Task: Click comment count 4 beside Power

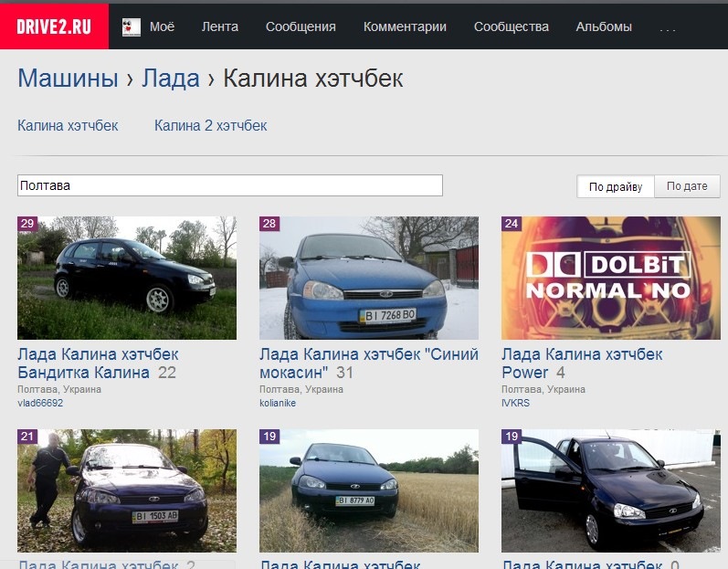Action: (561, 373)
